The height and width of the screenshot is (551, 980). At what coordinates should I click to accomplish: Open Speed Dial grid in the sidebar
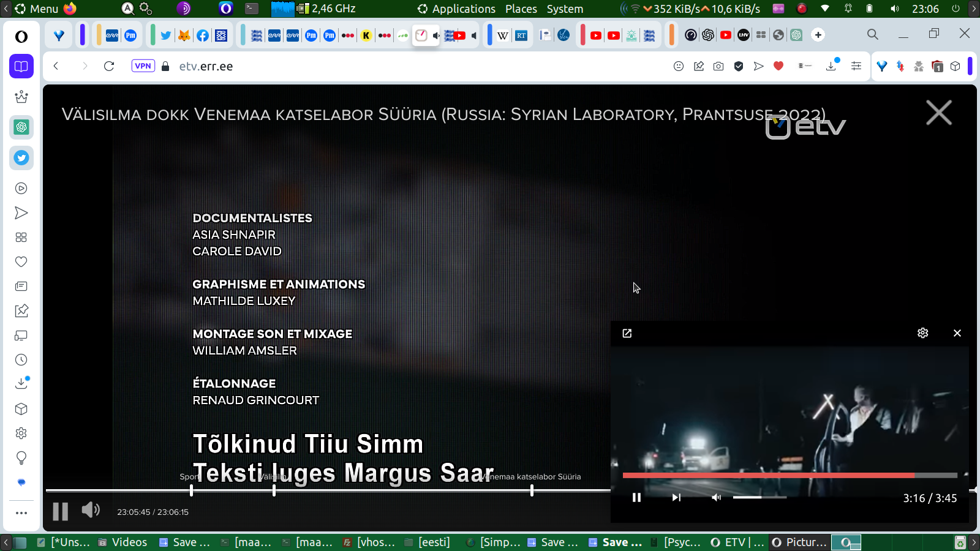(21, 238)
